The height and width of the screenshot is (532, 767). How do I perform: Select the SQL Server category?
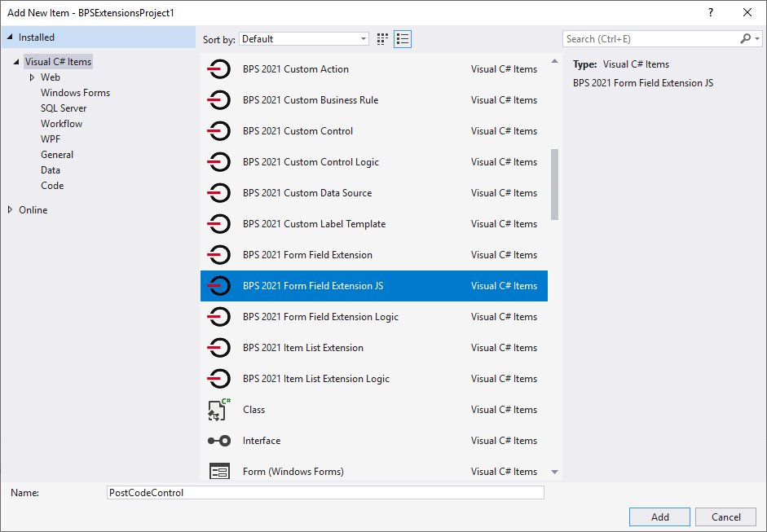[x=64, y=108]
